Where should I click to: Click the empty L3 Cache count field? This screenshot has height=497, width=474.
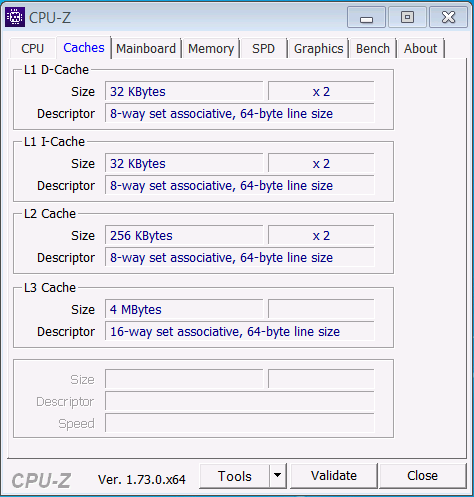(x=321, y=309)
